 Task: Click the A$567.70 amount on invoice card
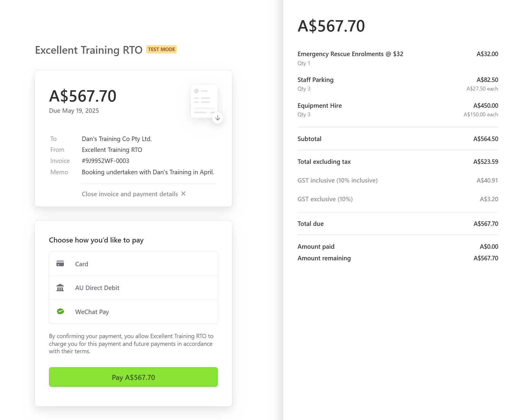(83, 96)
